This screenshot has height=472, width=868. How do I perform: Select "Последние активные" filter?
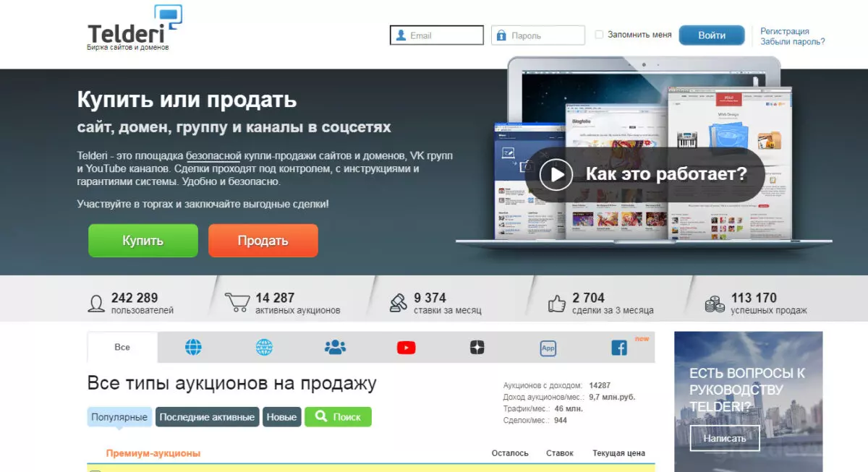click(207, 417)
